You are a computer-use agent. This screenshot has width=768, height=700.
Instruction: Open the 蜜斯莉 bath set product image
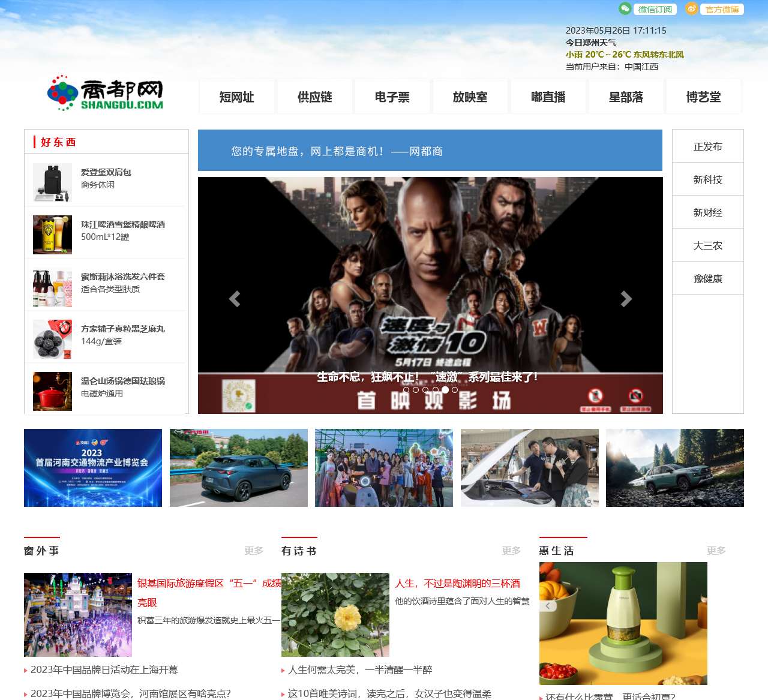[x=52, y=287]
